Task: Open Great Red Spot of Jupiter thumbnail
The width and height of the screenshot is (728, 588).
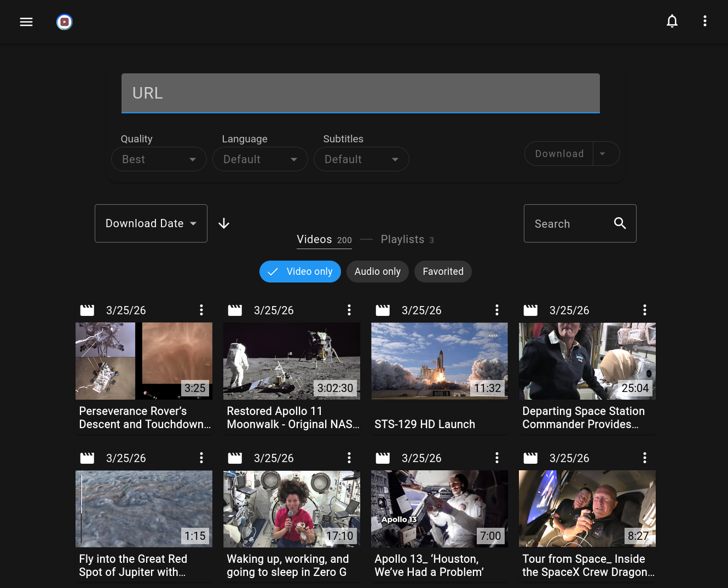Action: (x=144, y=509)
